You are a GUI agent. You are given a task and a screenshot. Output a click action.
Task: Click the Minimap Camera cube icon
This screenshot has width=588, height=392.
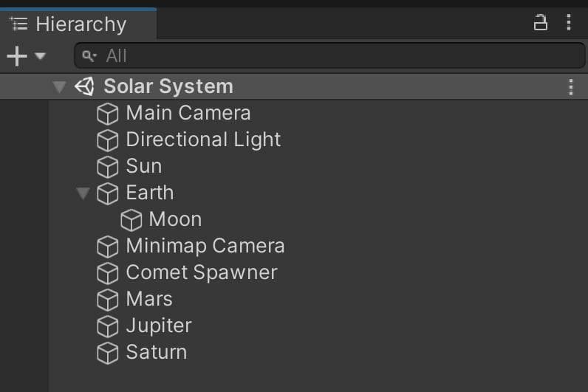[108, 247]
